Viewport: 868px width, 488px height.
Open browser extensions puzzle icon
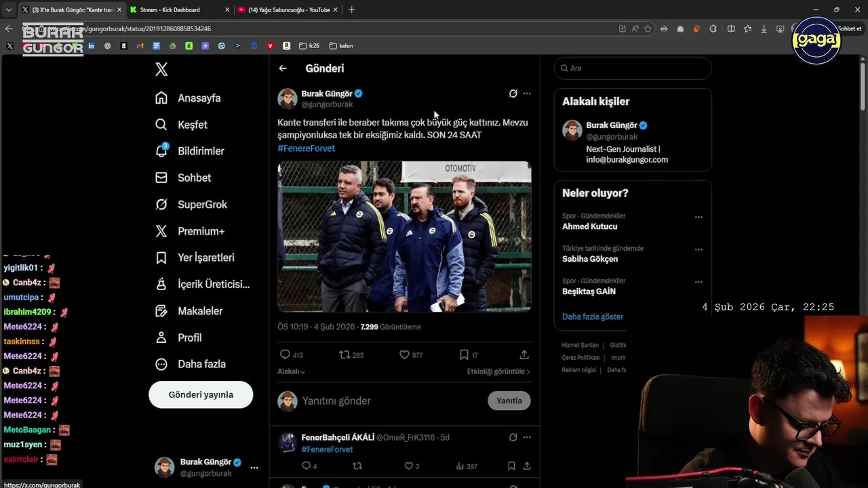[x=713, y=28]
